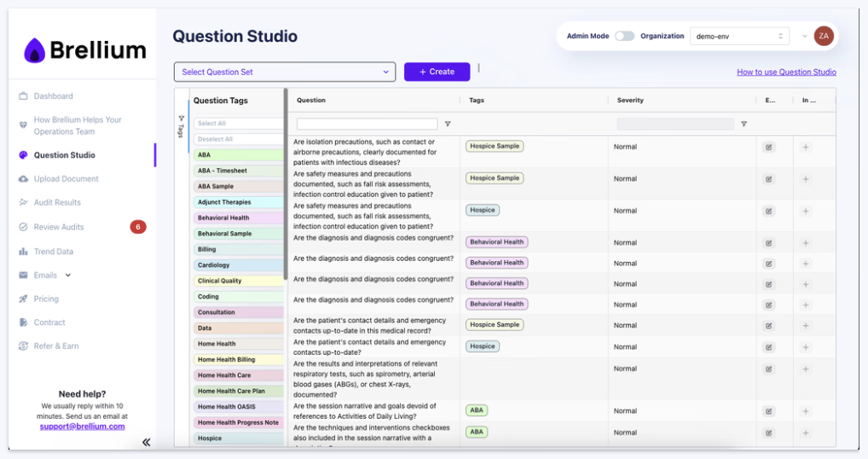The height and width of the screenshot is (459, 868).
Task: Click the Refer & Earn icon
Action: (x=23, y=346)
